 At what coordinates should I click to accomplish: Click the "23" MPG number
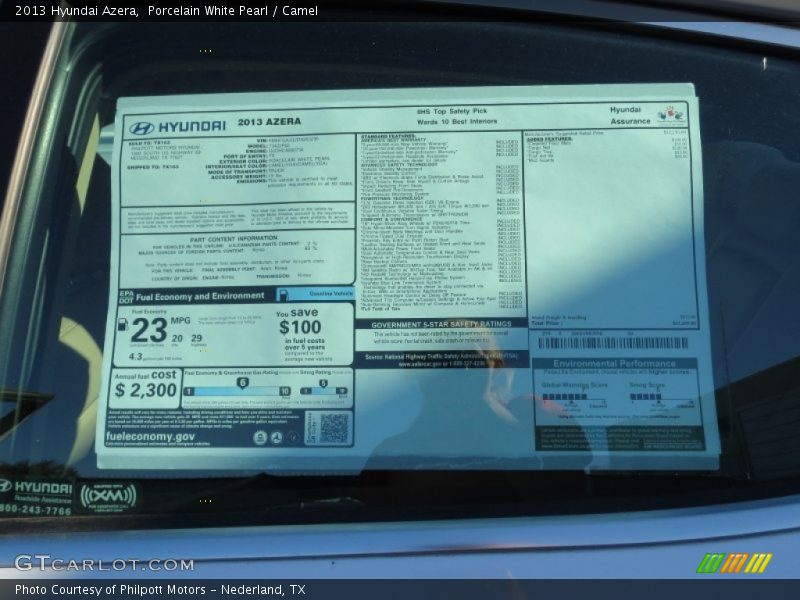pyautogui.click(x=148, y=331)
